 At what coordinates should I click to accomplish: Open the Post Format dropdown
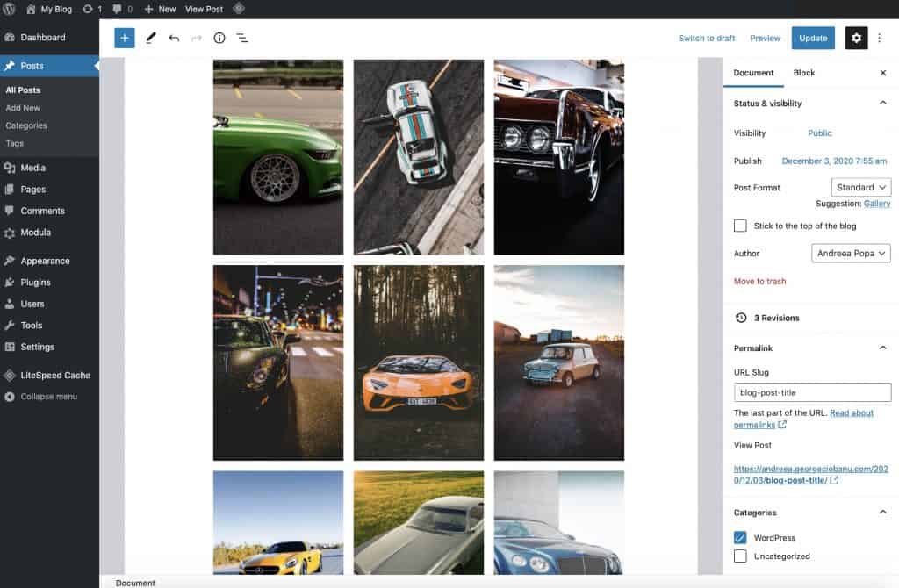coord(861,188)
